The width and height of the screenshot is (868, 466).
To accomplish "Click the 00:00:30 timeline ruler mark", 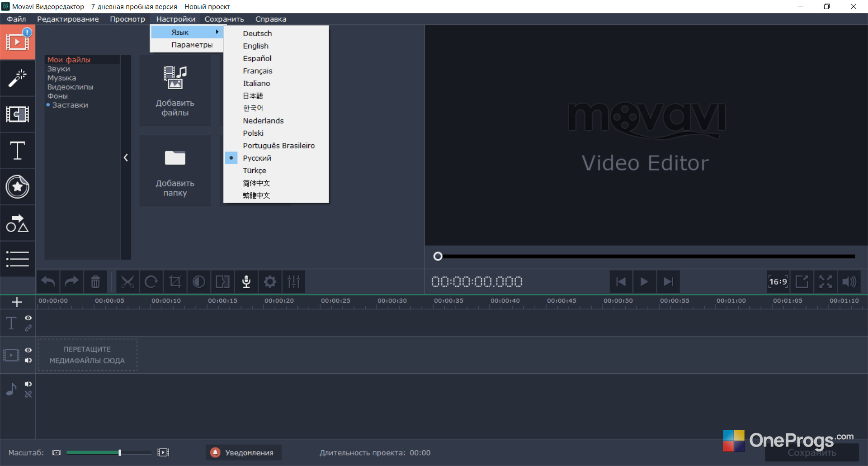I will click(392, 300).
